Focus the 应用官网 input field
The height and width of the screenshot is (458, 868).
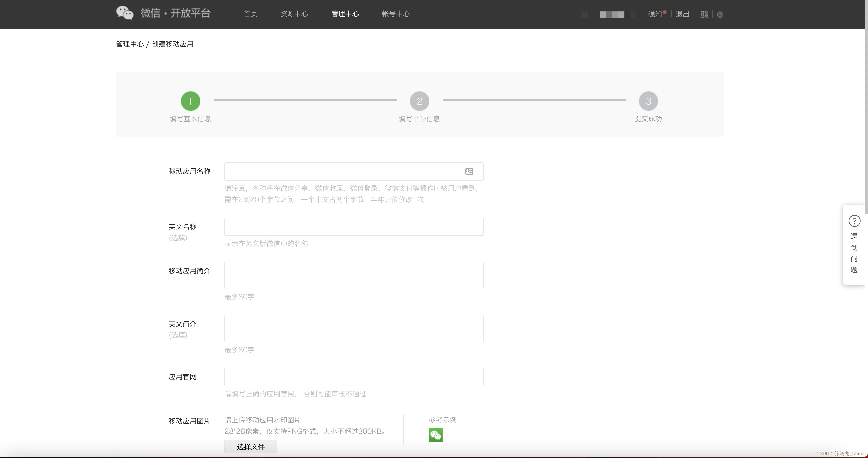(x=354, y=377)
